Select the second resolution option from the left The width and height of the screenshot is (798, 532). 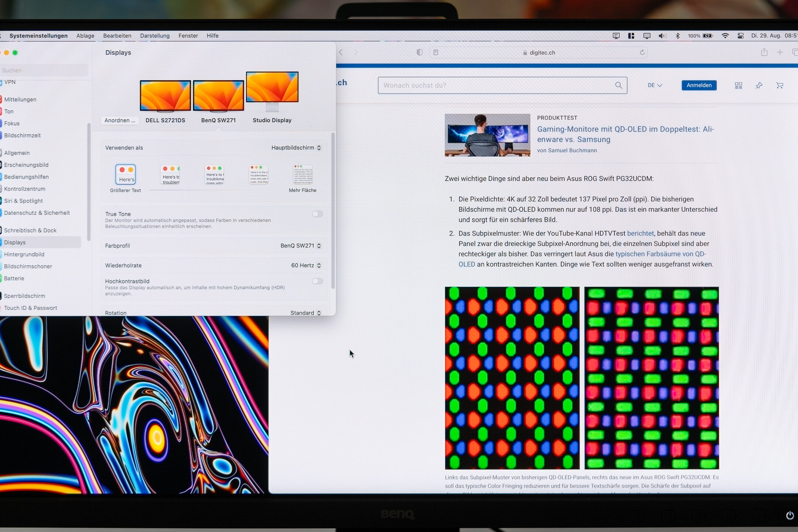[x=170, y=174]
